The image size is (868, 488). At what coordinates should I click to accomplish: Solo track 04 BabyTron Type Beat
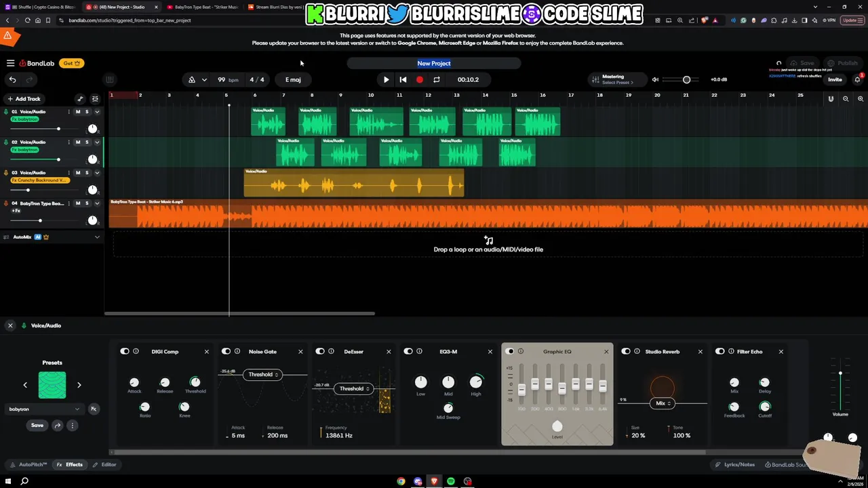(x=87, y=203)
